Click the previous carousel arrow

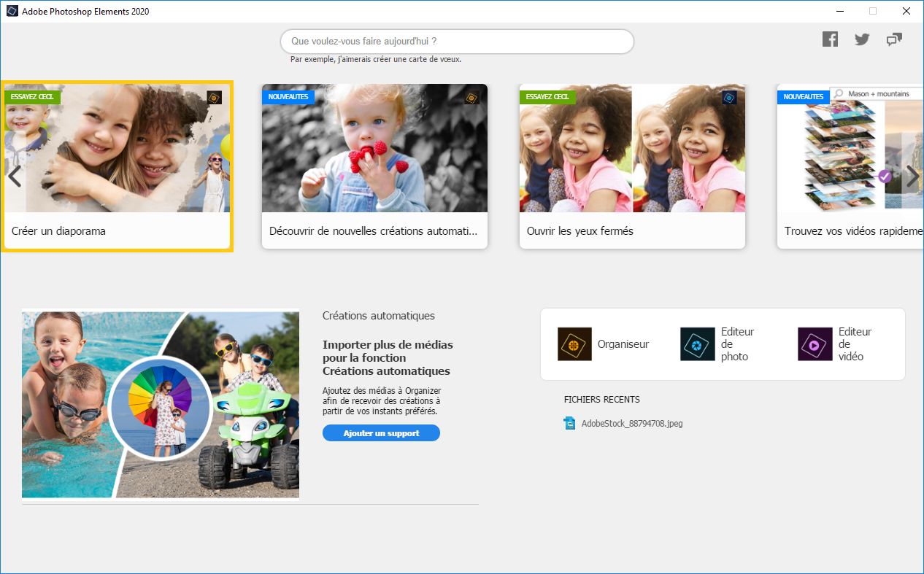14,177
